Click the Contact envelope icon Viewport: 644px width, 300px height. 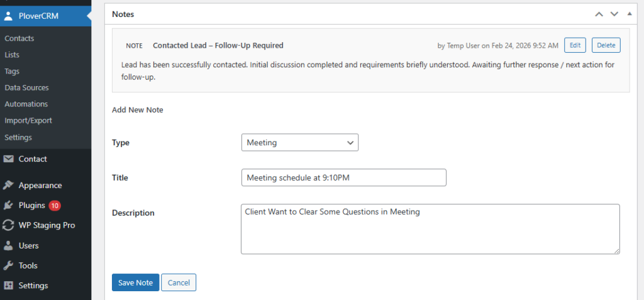tap(9, 159)
